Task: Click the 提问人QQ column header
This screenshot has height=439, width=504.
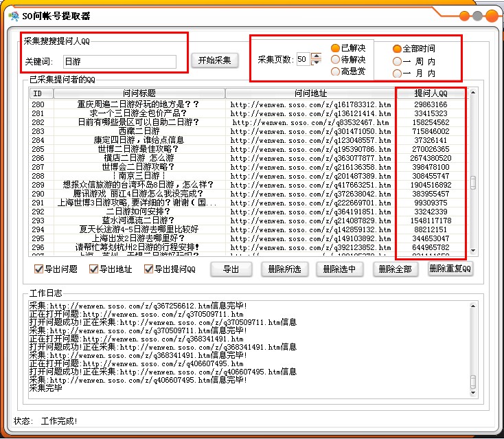Action: coord(431,93)
